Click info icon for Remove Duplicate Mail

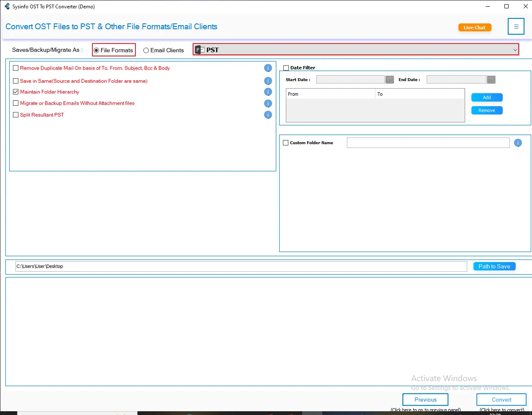click(268, 68)
